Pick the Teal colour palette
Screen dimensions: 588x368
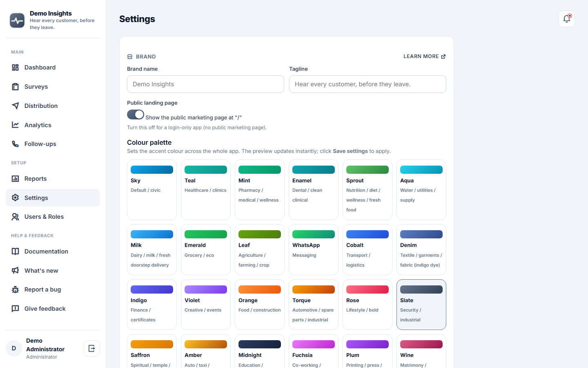click(x=206, y=190)
